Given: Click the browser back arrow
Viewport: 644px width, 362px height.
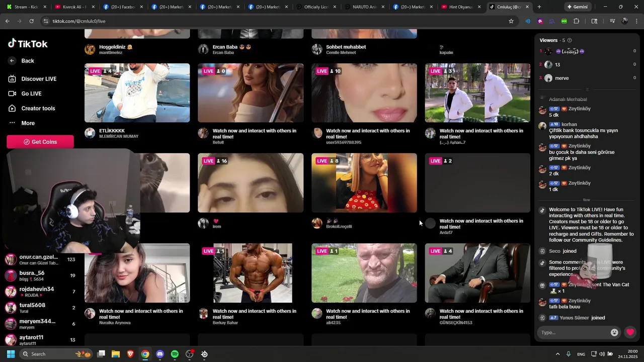Looking at the screenshot, I should tap(7, 21).
